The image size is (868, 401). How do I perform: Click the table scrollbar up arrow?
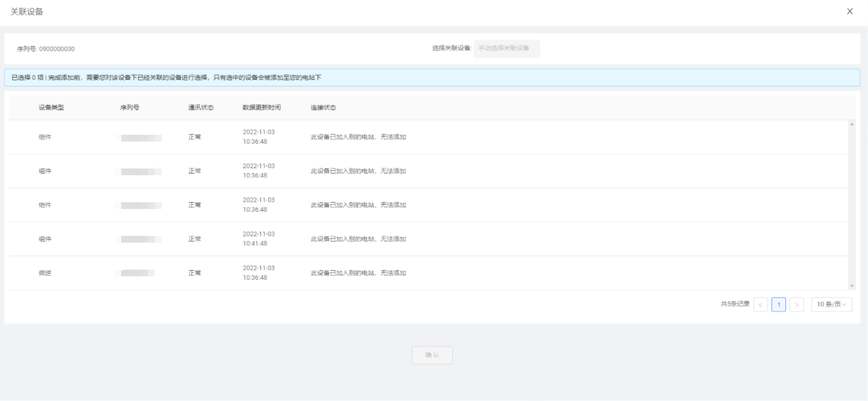coord(852,124)
